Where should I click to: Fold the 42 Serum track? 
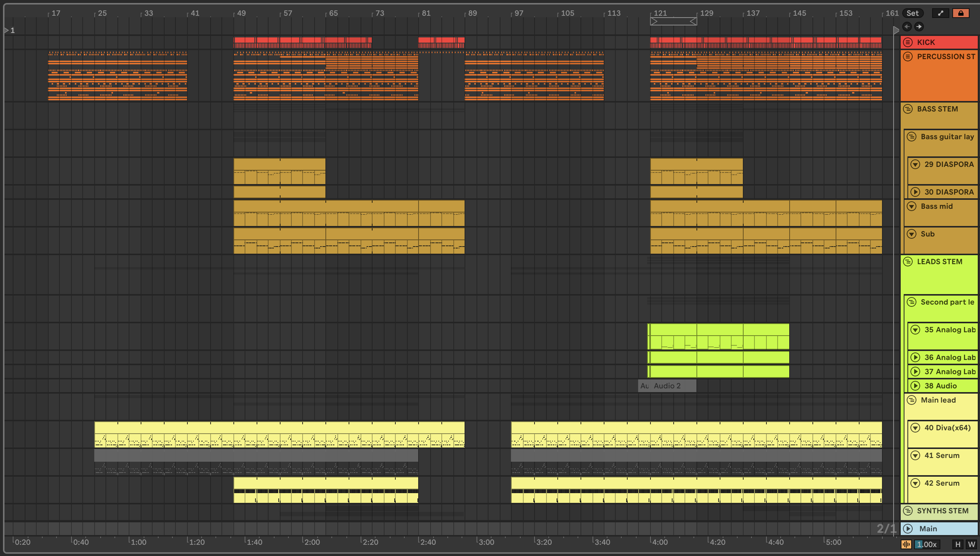(x=916, y=483)
